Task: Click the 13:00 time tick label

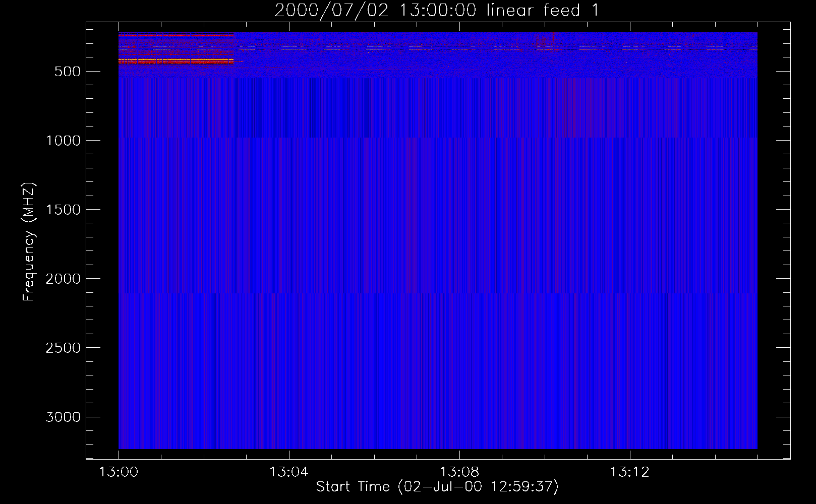Action: pos(119,472)
